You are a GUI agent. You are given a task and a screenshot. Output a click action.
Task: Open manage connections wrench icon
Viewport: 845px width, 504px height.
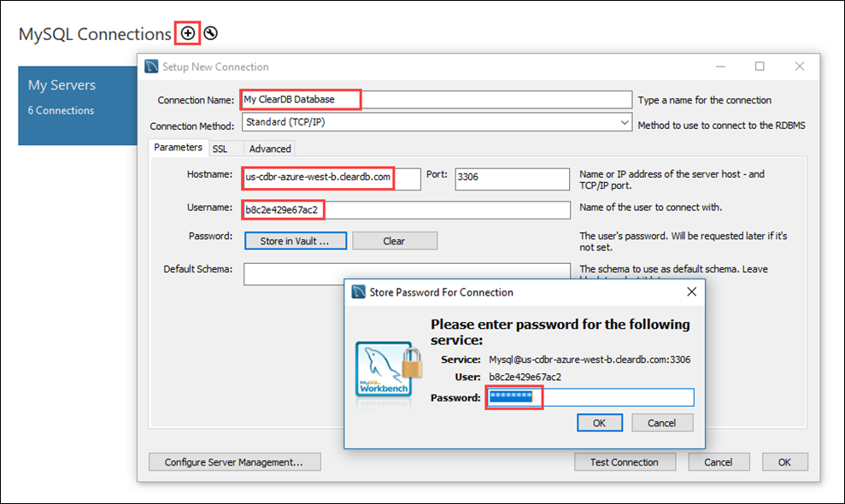pos(211,33)
